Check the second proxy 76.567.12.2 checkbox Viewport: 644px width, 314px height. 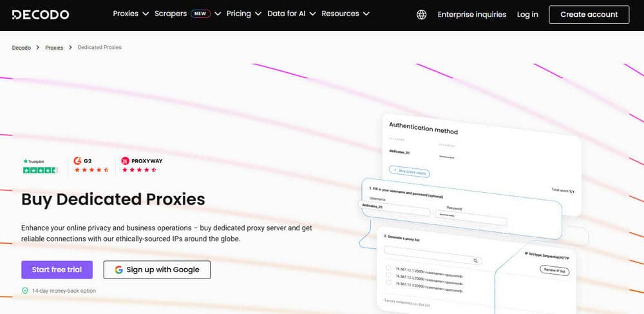(388, 275)
